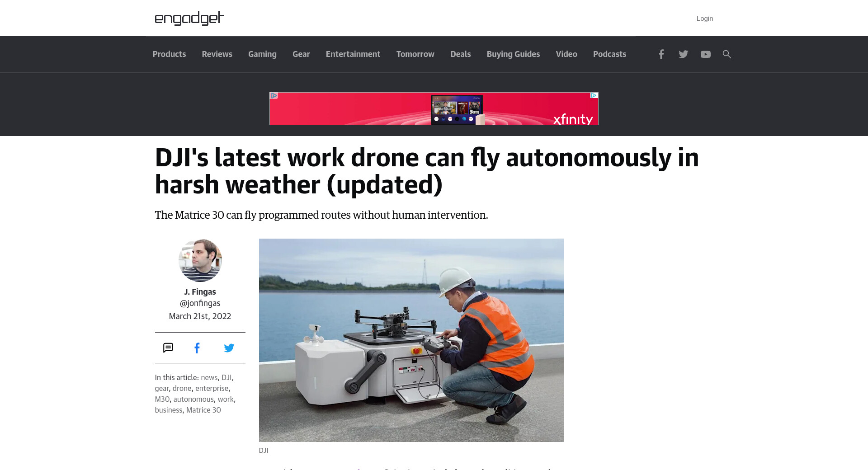Viewport: 868px width, 470px height.
Task: Share article on Twitter bird icon
Action: pos(229,348)
